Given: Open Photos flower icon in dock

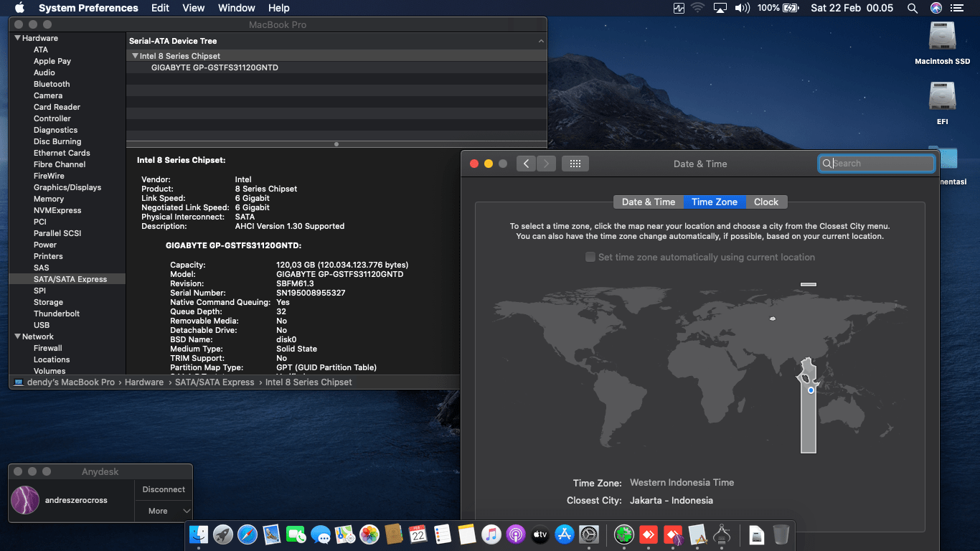Looking at the screenshot, I should 369,534.
